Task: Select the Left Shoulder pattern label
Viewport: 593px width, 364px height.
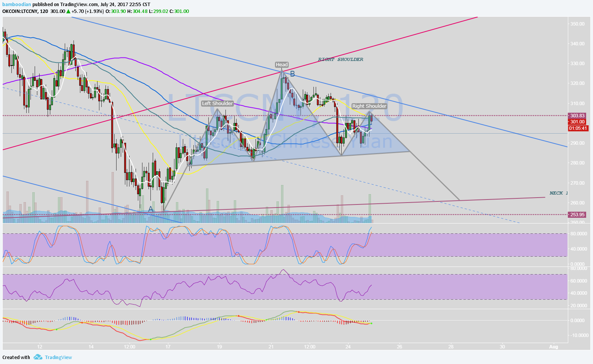Action: [x=217, y=104]
